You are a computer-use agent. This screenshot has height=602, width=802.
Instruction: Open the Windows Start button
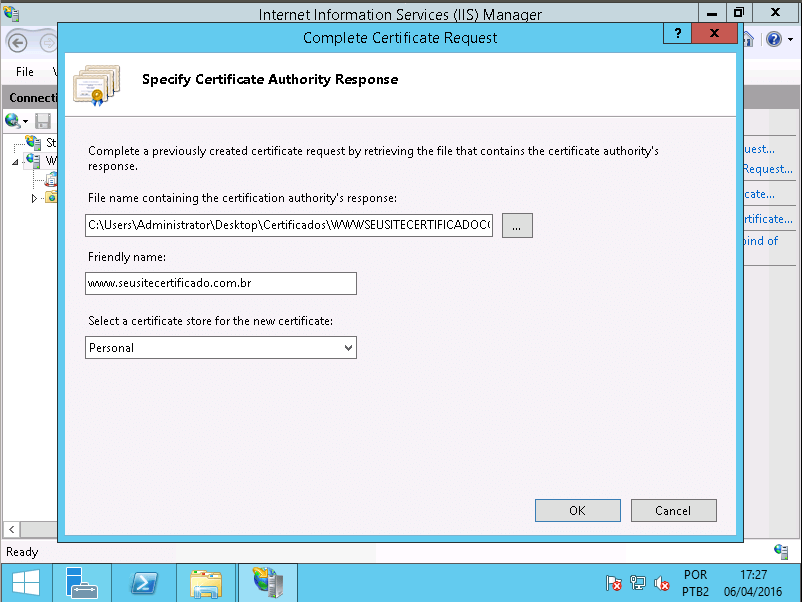26,583
